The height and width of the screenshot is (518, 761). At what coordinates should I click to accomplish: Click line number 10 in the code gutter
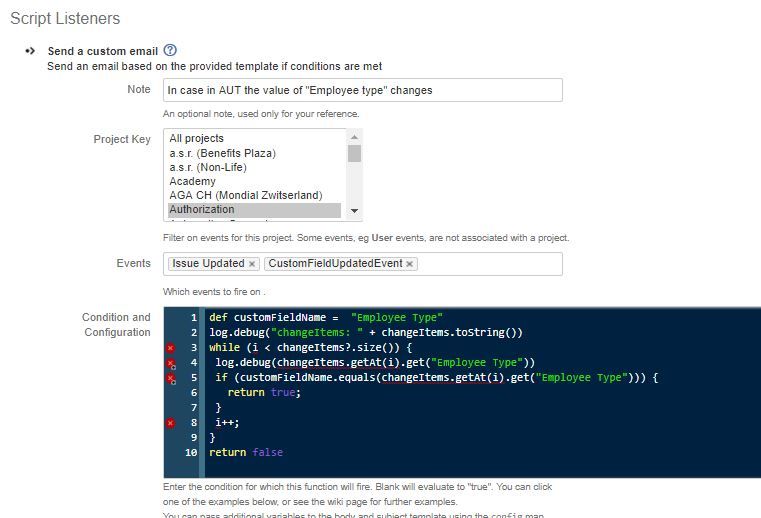[x=191, y=452]
